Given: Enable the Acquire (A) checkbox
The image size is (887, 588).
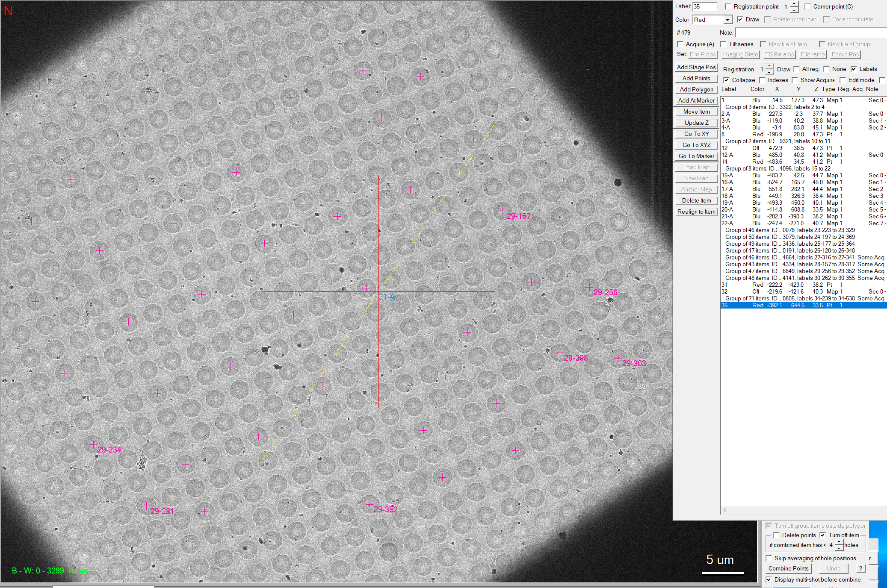Looking at the screenshot, I should click(680, 44).
